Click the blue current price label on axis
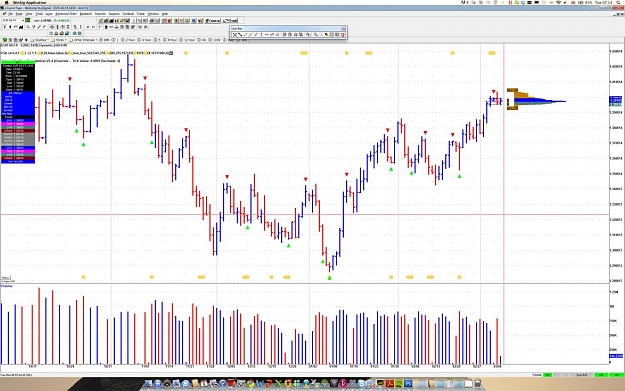Viewport: 625px width, 391px height. [616, 100]
